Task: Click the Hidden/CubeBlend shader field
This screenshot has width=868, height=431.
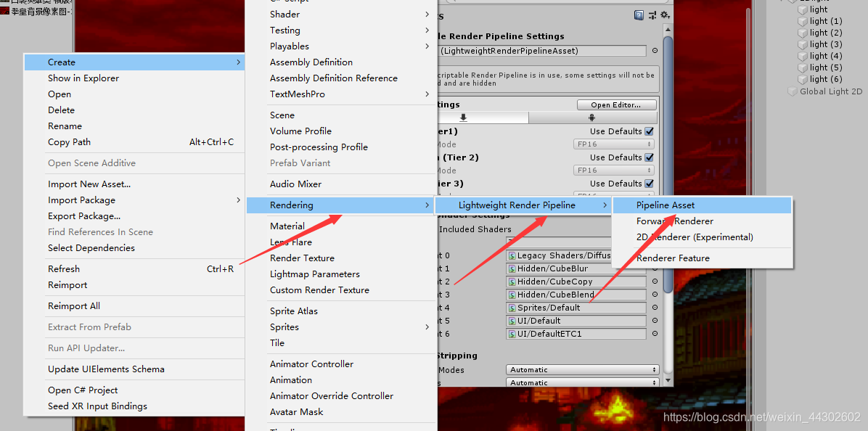Action: (576, 295)
